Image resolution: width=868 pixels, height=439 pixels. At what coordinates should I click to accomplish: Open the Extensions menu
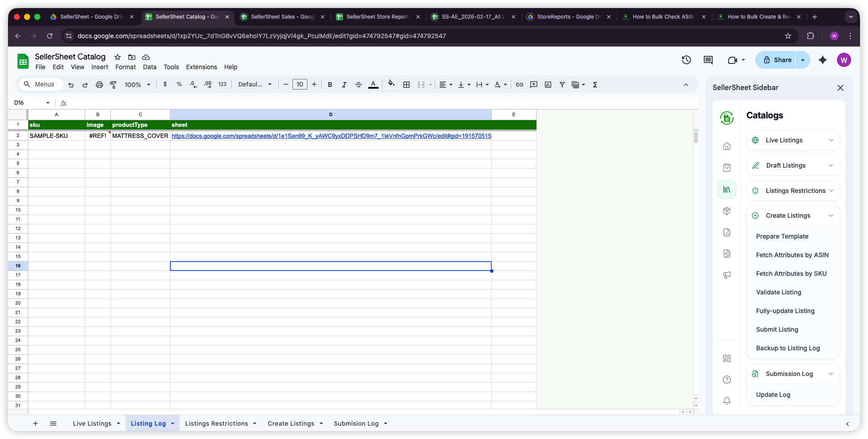[201, 67]
